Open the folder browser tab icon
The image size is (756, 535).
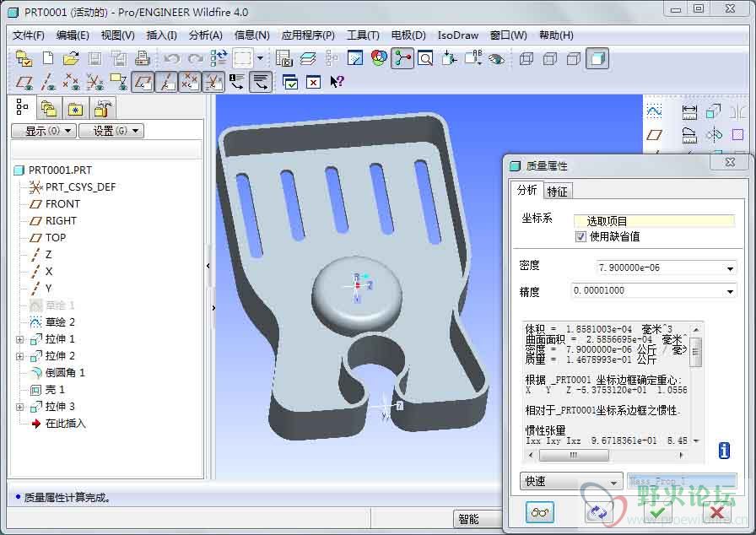click(x=48, y=109)
